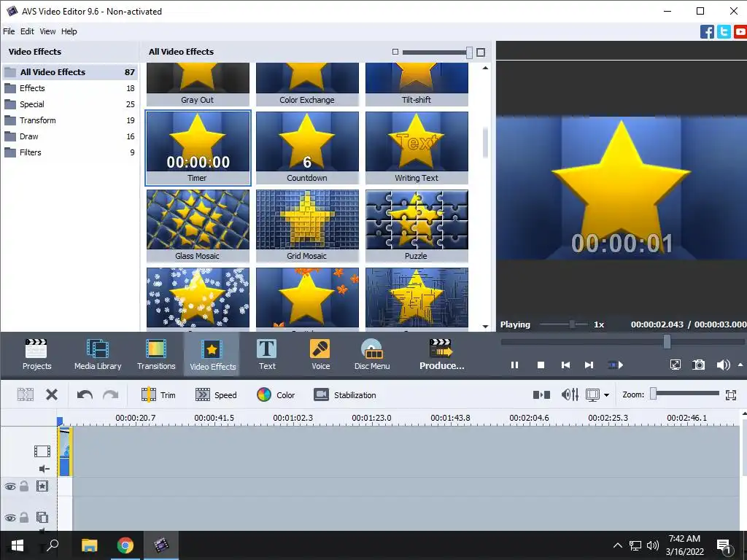Select the Glass Mosaic effect thumbnail

click(x=198, y=226)
